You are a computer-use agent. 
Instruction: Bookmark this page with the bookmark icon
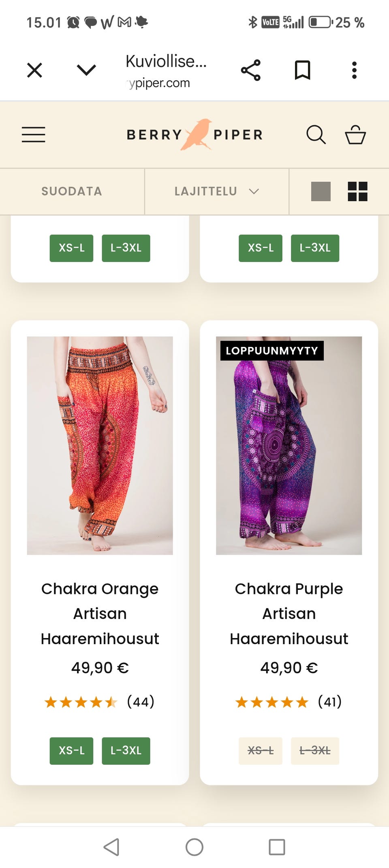pos(302,70)
